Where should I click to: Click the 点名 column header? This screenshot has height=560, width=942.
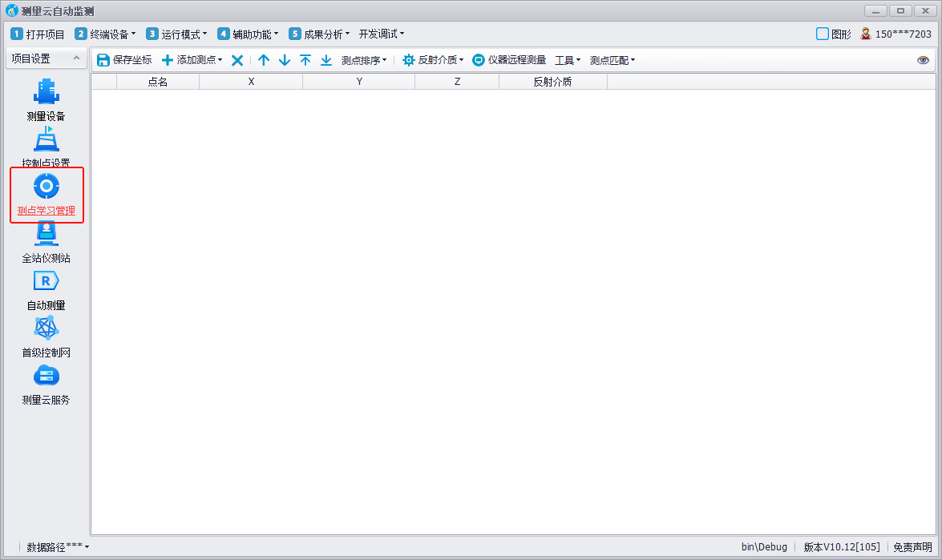tap(158, 82)
